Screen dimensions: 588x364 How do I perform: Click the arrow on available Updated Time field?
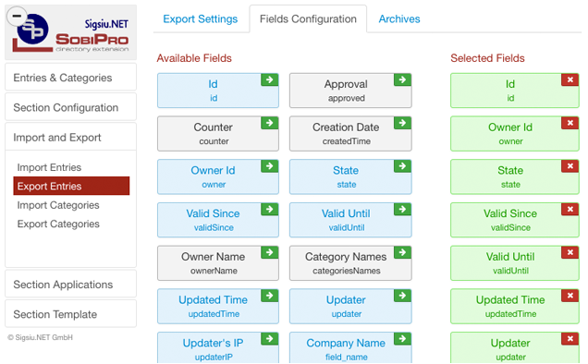click(x=269, y=296)
